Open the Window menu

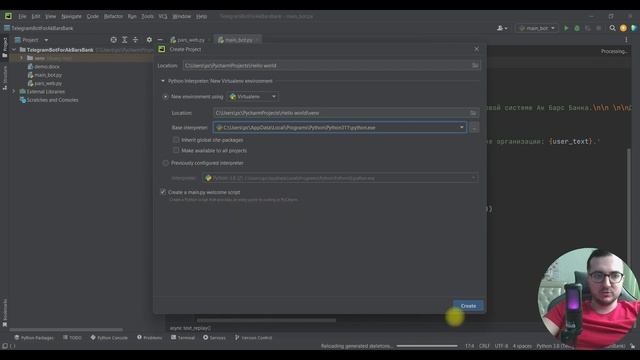(182, 16)
